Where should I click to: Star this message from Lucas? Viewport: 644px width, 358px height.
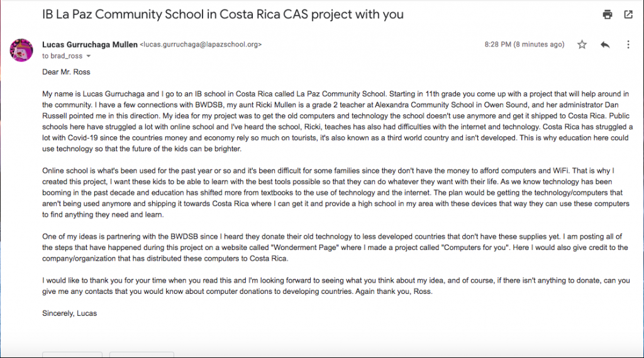coord(582,45)
